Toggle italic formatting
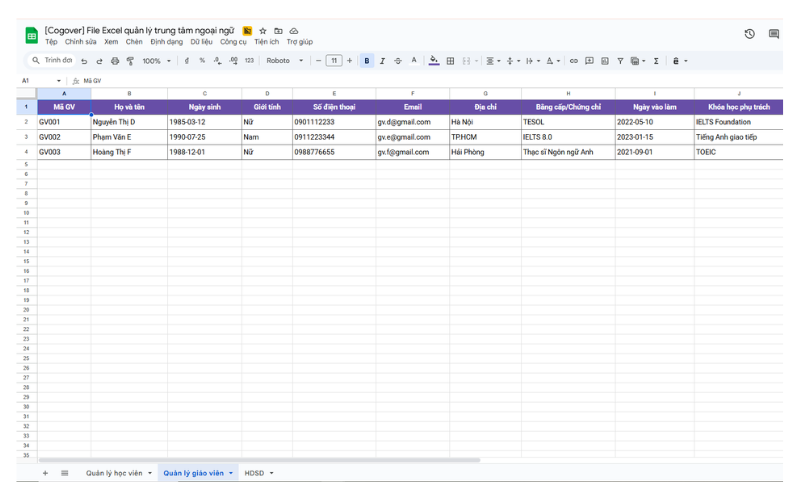This screenshot has height=500, width=800. tap(382, 61)
